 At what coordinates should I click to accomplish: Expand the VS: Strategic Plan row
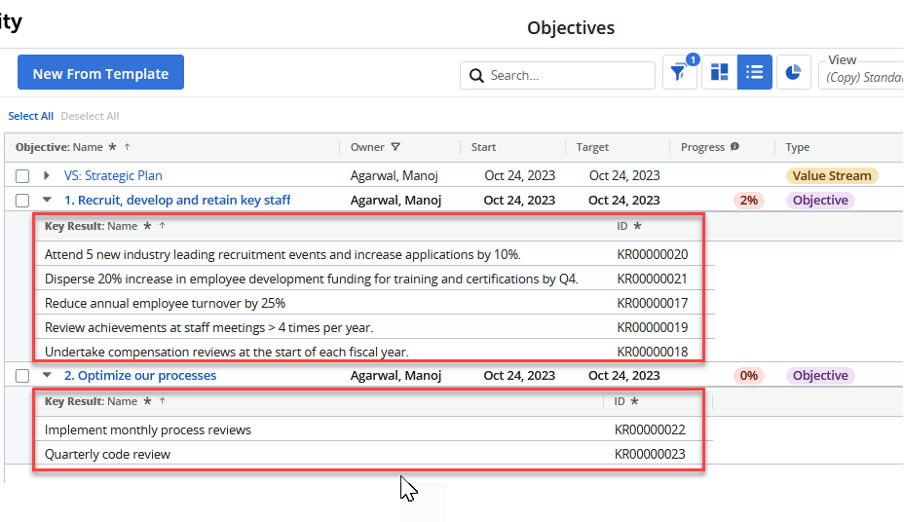(x=47, y=175)
